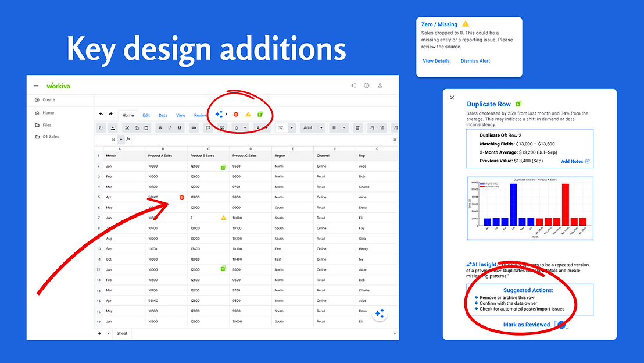Viewport: 644px width, 363px height.
Task: Add a new sheet with the plus button
Action: click(99, 333)
